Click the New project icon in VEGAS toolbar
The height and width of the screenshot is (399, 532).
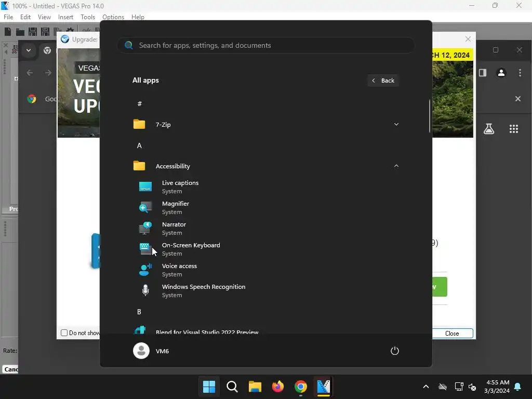(x=8, y=32)
